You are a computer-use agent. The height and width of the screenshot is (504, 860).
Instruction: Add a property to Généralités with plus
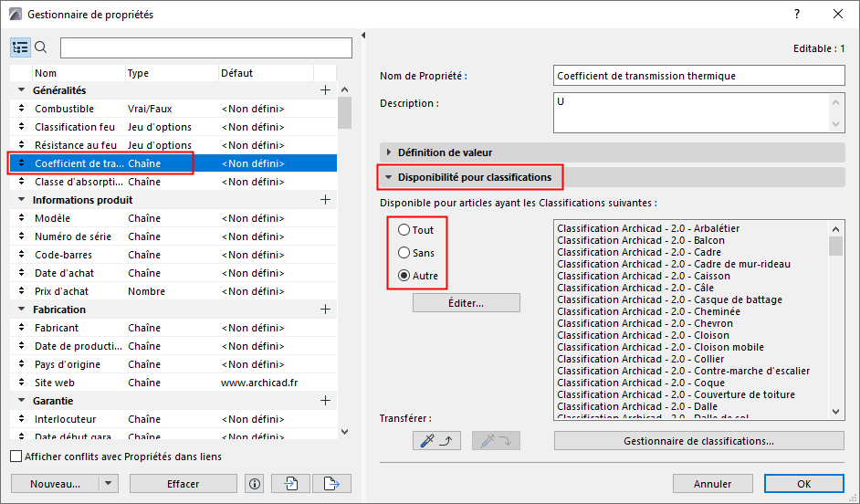325,90
